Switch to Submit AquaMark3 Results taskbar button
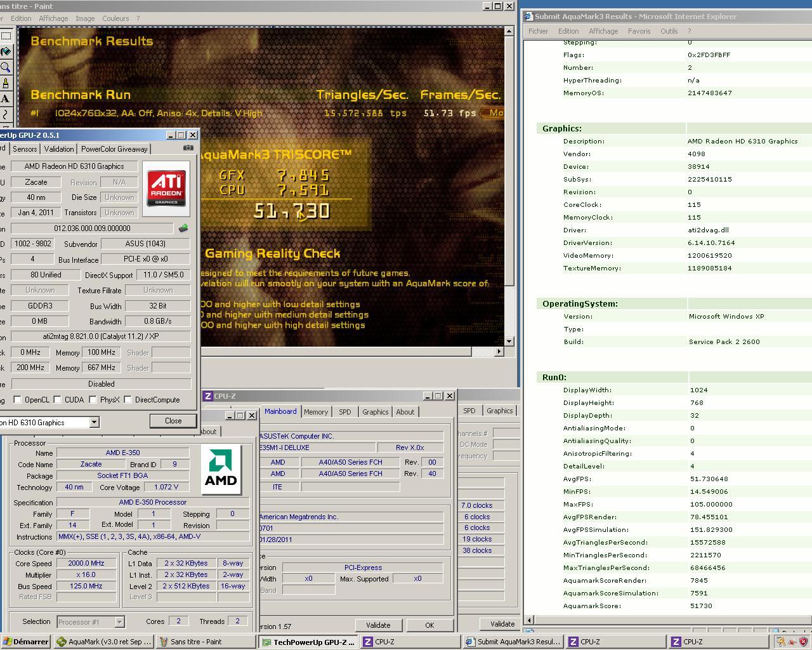 (513, 642)
